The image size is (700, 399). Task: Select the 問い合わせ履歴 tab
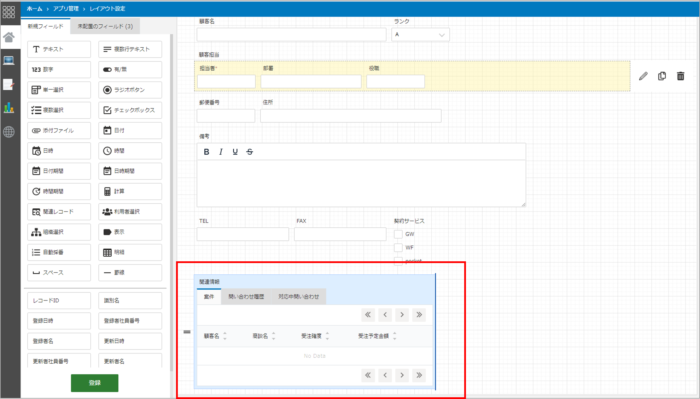[246, 297]
